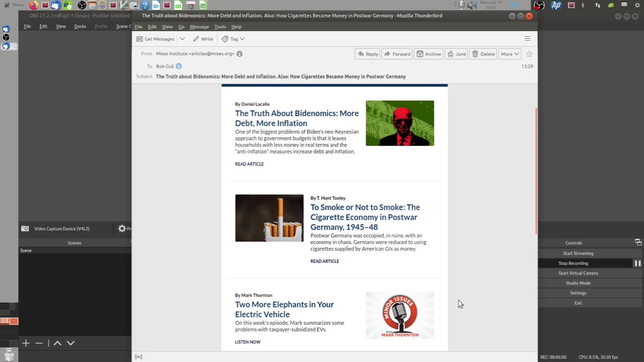644x362 pixels.
Task: Click the Get Messages envelope icon
Action: point(139,39)
